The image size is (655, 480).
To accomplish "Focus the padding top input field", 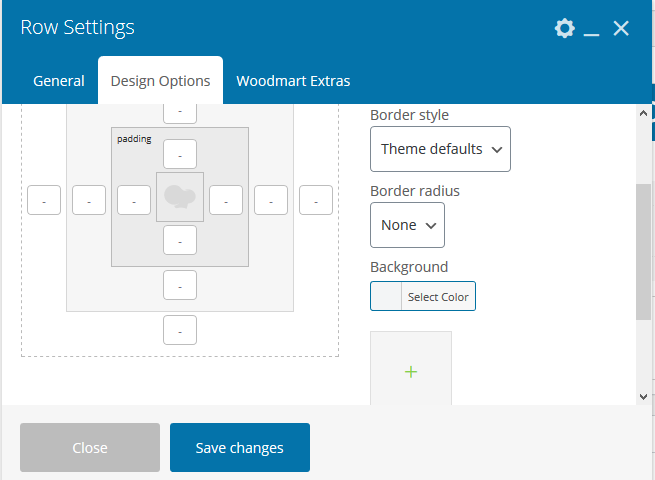I will click(180, 154).
